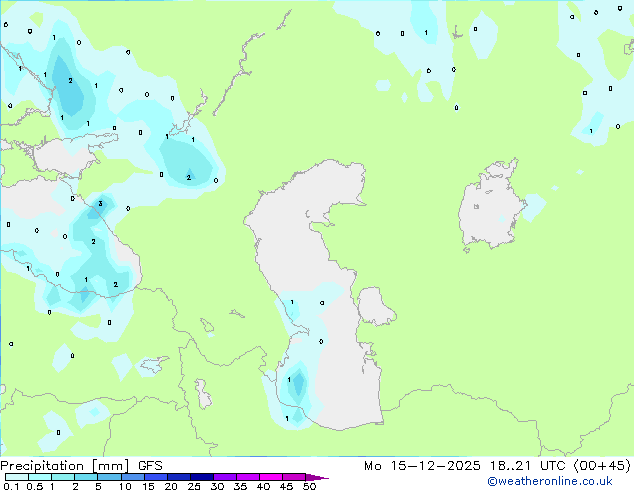Click the '50' legend scale label

(x=309, y=486)
